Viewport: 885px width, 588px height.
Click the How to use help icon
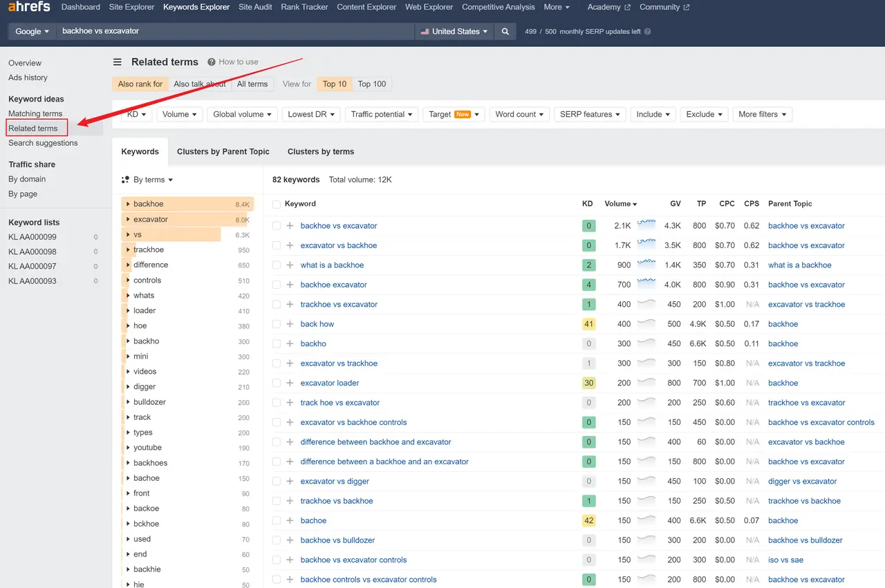[x=212, y=62]
